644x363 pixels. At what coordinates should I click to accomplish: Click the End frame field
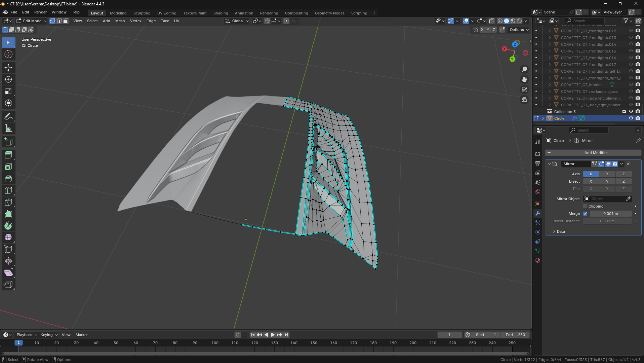[x=515, y=335]
